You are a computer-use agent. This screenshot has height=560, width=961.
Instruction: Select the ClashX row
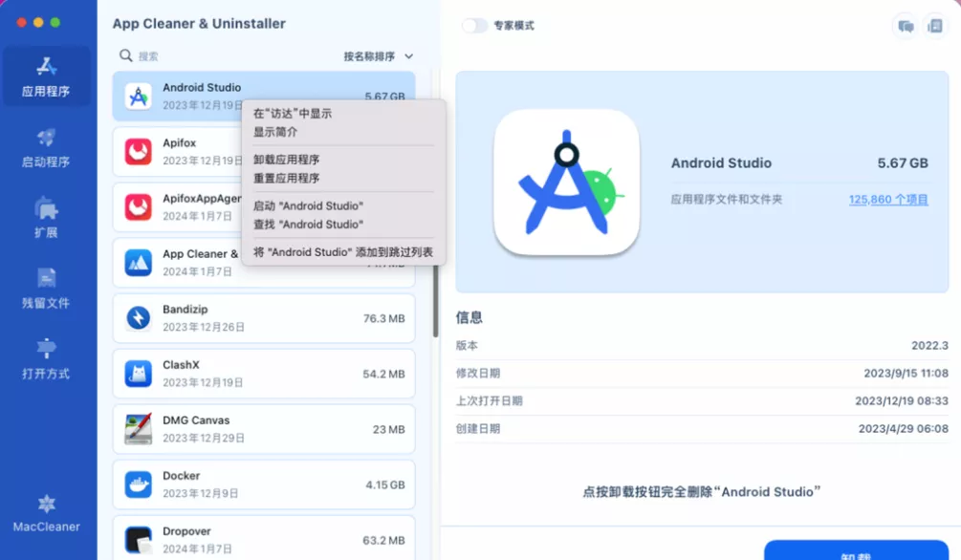264,374
